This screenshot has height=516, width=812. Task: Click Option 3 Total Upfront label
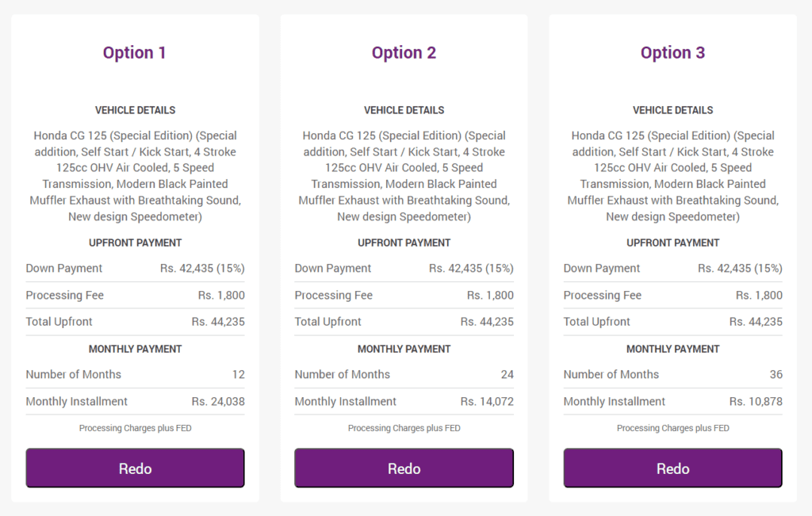point(596,321)
